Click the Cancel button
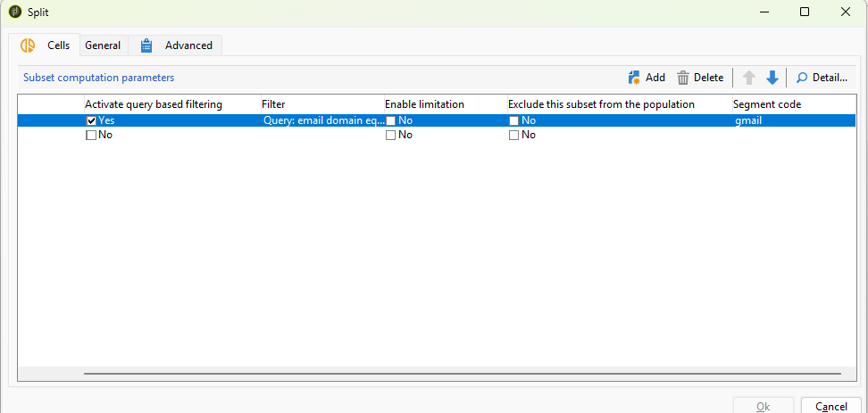Screen dimensions: 868x413 (830, 407)
